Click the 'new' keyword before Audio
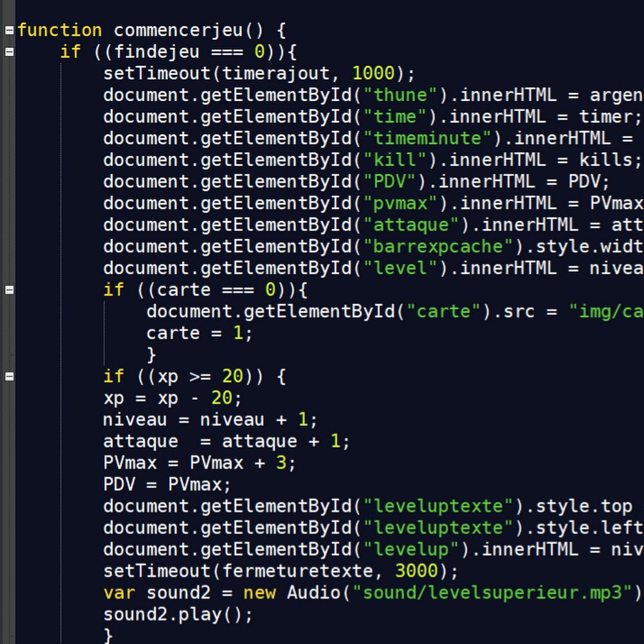Image resolution: width=644 pixels, height=644 pixels. [260, 593]
